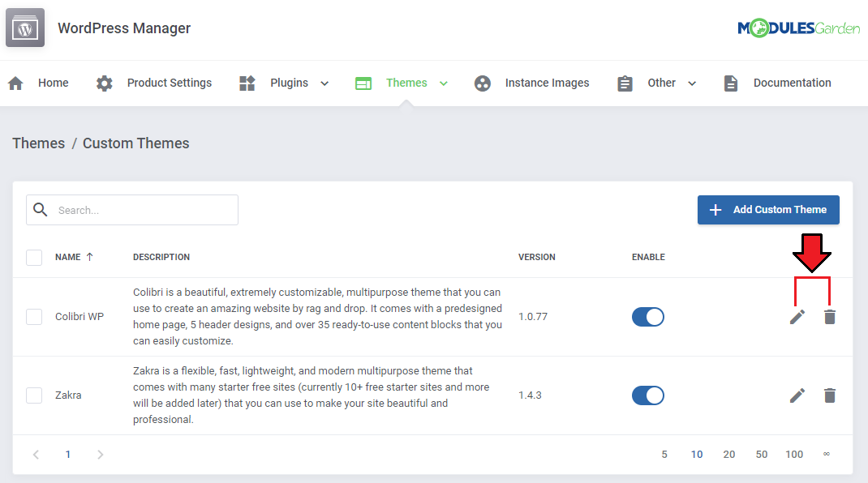This screenshot has height=483, width=868.
Task: Click the Plugins blocks icon
Action: (247, 83)
